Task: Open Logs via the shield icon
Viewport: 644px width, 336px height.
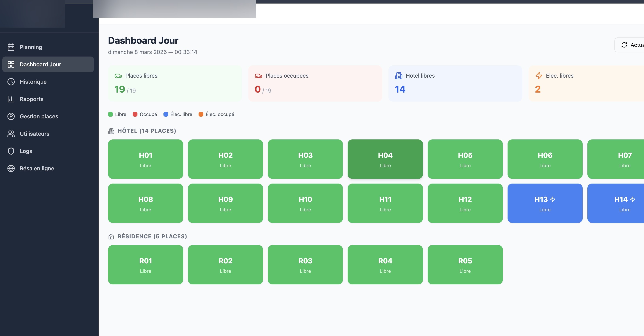Action: [11, 151]
